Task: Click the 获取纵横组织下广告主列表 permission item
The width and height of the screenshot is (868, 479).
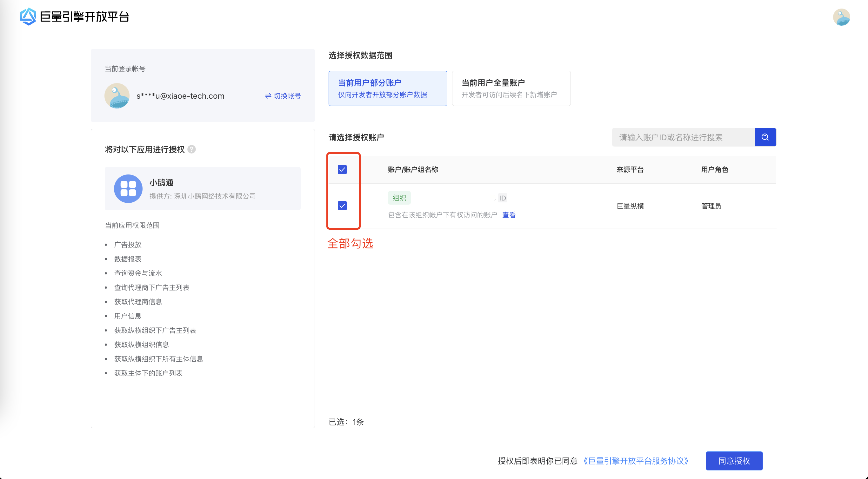Action: click(x=155, y=330)
